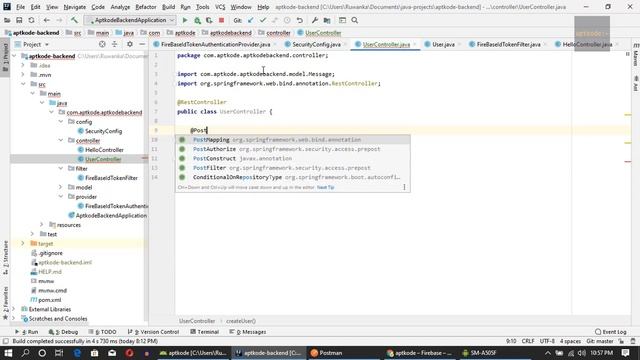Click the Next Tip link in popup
Viewport: 640px width, 360px height.
click(x=325, y=187)
